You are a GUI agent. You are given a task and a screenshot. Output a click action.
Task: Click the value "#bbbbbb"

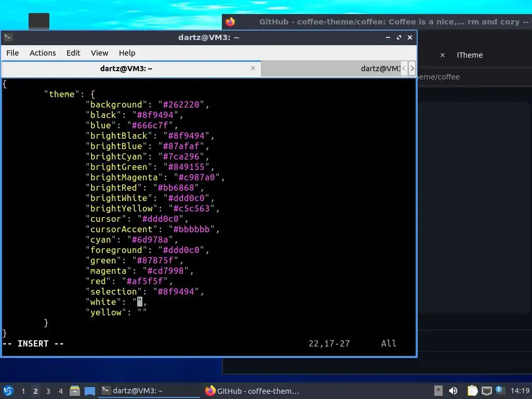pos(192,229)
